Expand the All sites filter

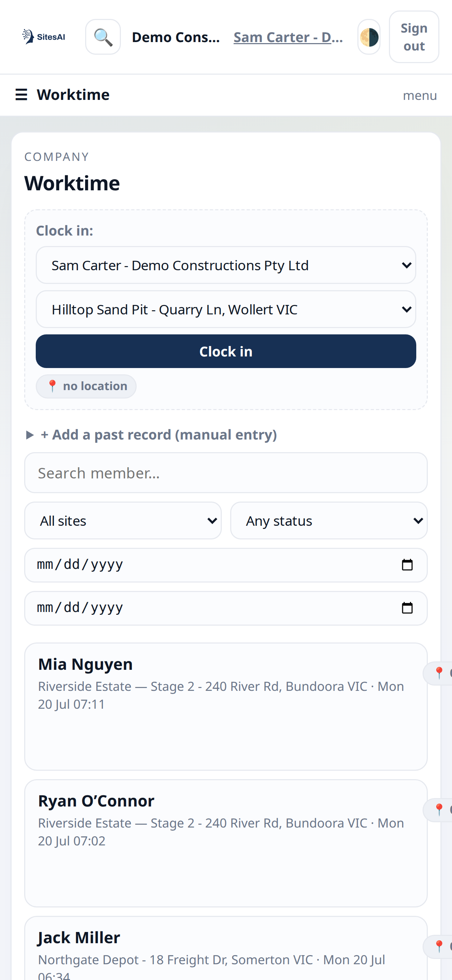123,520
